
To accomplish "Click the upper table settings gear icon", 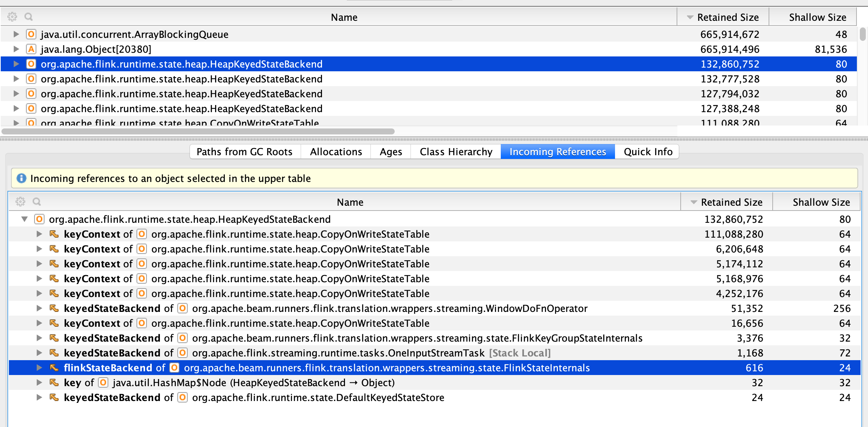I will click(12, 17).
